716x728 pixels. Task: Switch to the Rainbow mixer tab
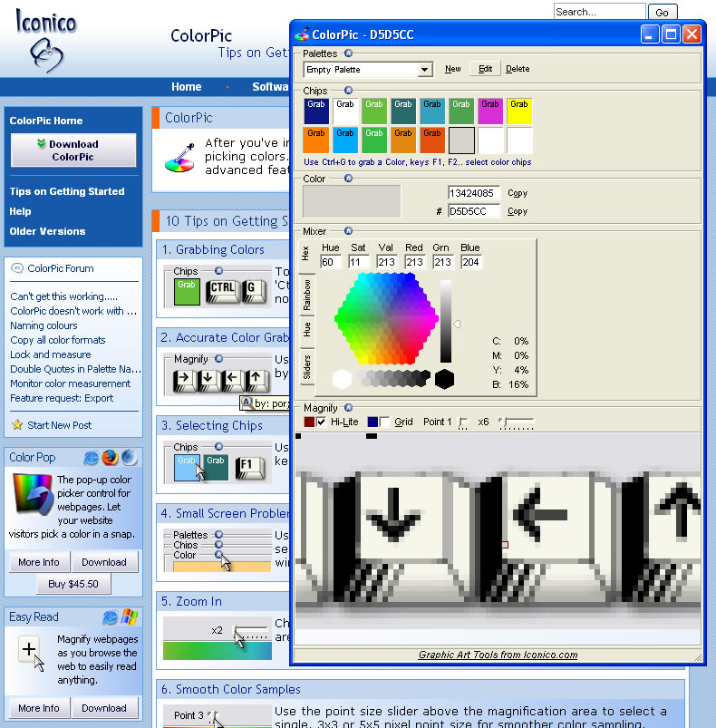[x=306, y=295]
